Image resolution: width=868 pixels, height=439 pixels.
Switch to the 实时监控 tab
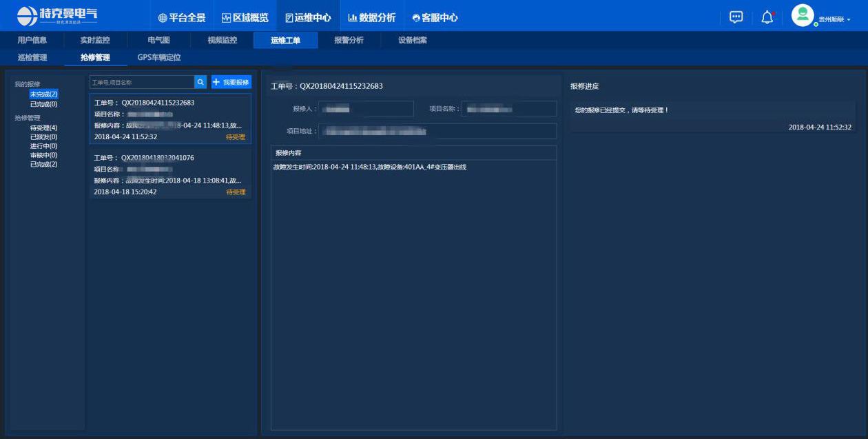click(94, 40)
